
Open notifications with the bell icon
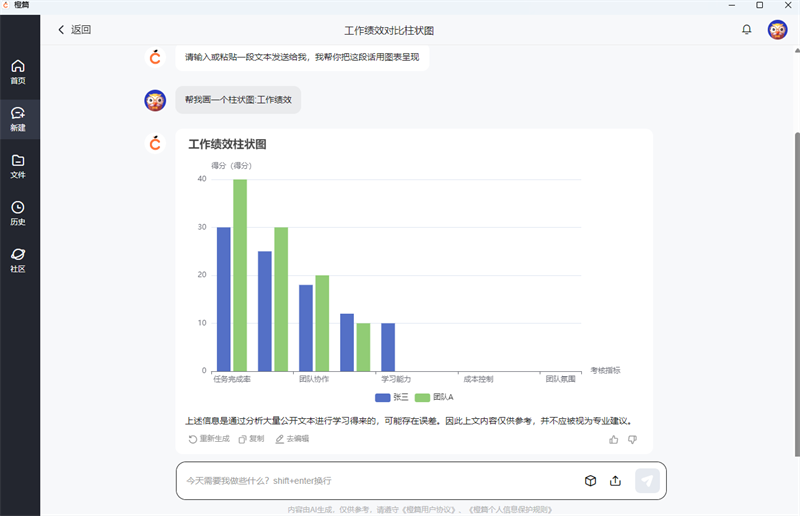[746, 30]
